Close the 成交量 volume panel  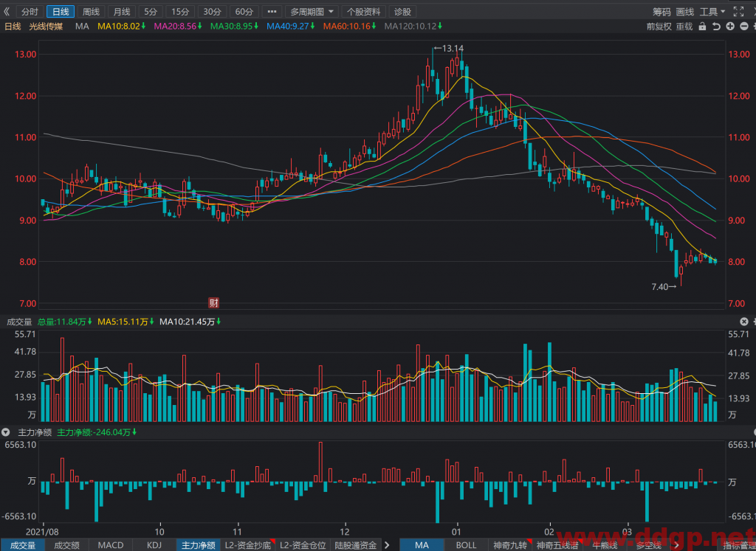(x=744, y=322)
